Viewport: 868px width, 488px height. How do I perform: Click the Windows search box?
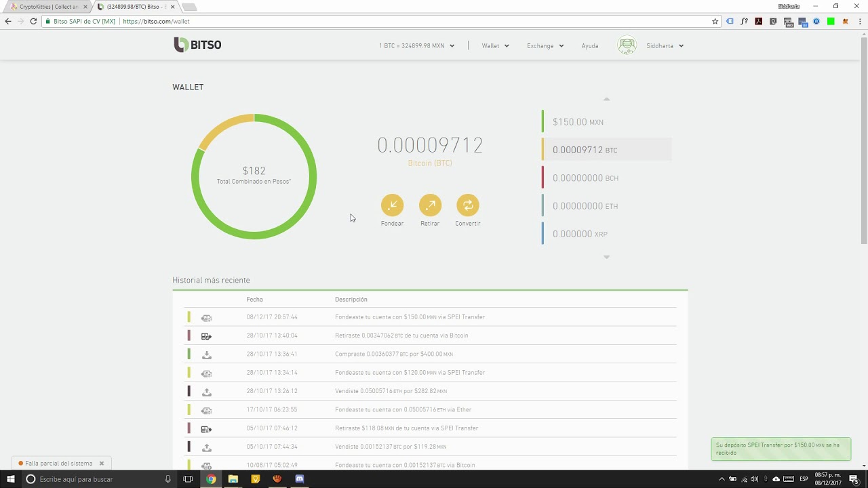pyautogui.click(x=98, y=479)
